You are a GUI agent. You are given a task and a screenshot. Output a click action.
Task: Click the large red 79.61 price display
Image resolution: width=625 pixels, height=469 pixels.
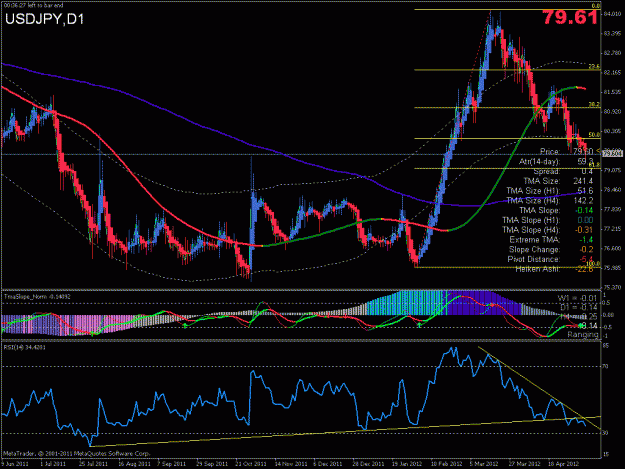[x=570, y=17]
